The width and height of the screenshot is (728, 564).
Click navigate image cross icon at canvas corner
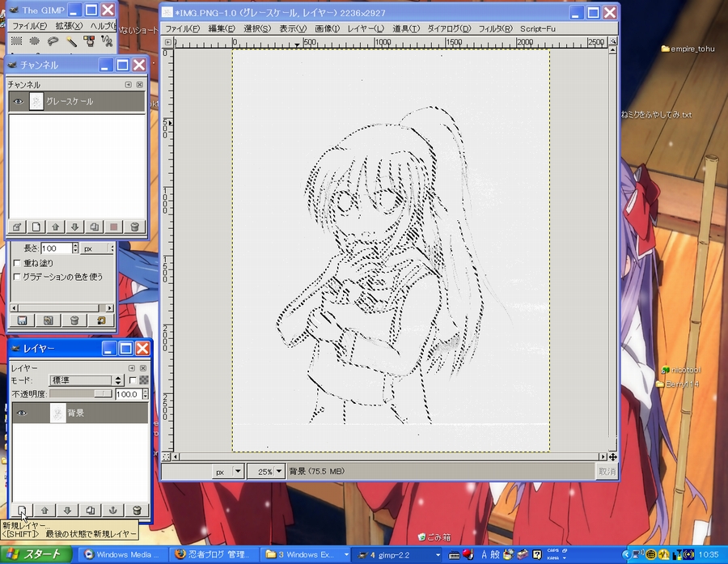pos(613,457)
